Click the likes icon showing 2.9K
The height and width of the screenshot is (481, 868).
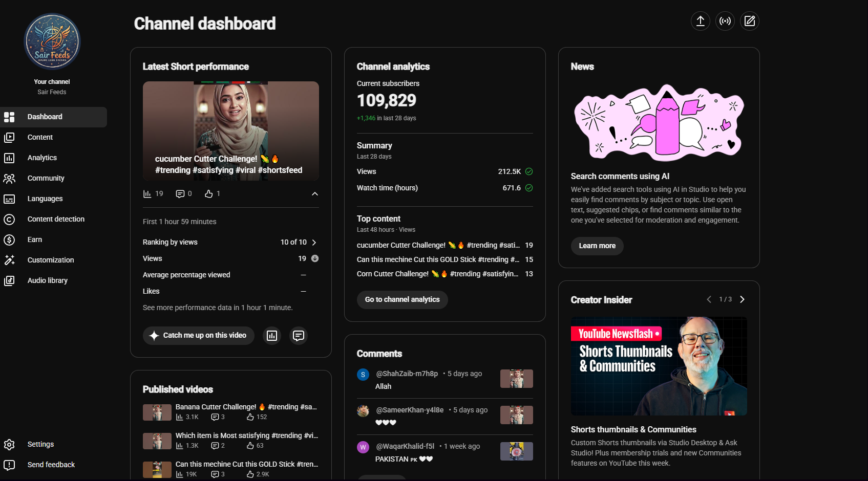click(x=250, y=474)
